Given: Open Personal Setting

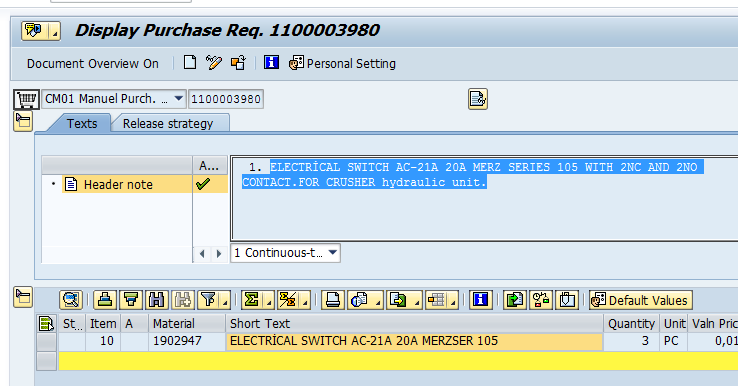Looking at the screenshot, I should 342,64.
